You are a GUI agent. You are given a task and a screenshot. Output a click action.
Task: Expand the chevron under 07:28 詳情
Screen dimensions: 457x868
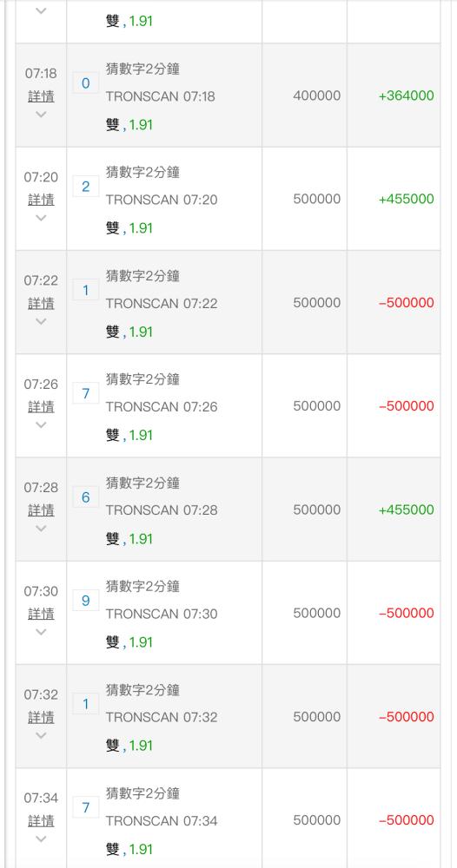[41, 529]
